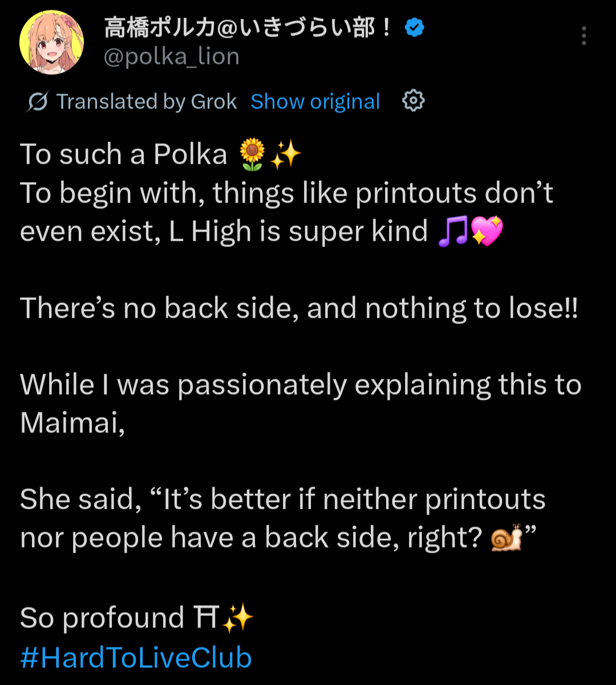
Task: Click the 'There's no back side' sentence
Action: click(299, 309)
